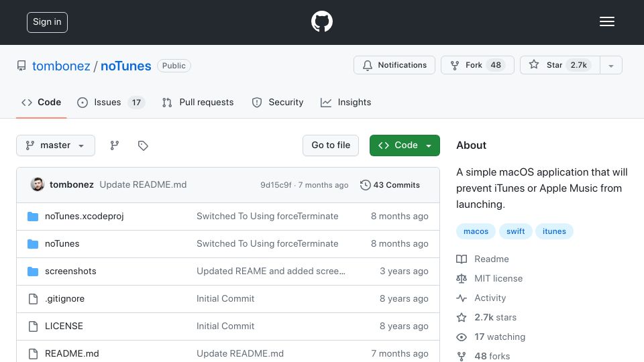Screen dimensions: 644x362
Task: Click the Public visibility badge
Action: (174, 66)
